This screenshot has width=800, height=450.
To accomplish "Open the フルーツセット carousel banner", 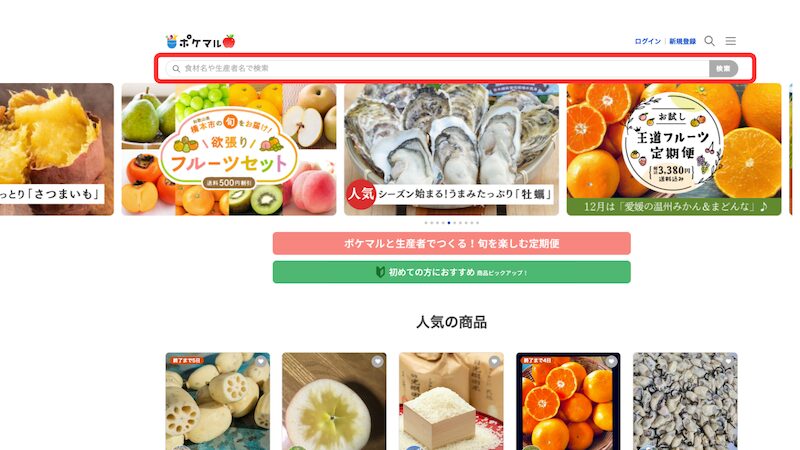I will [x=229, y=149].
